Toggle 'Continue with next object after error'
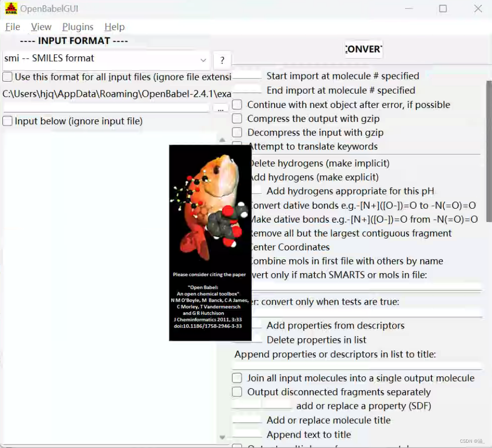 coord(237,105)
